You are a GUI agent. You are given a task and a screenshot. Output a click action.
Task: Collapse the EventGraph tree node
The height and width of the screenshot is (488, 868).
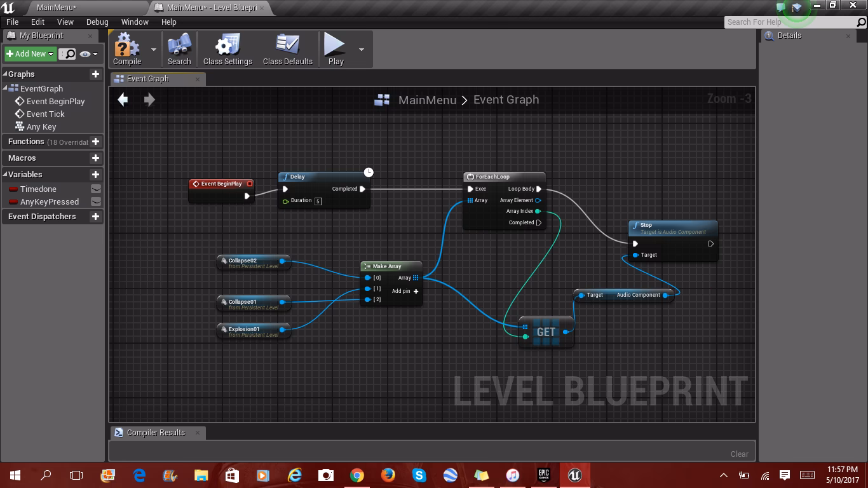point(5,88)
